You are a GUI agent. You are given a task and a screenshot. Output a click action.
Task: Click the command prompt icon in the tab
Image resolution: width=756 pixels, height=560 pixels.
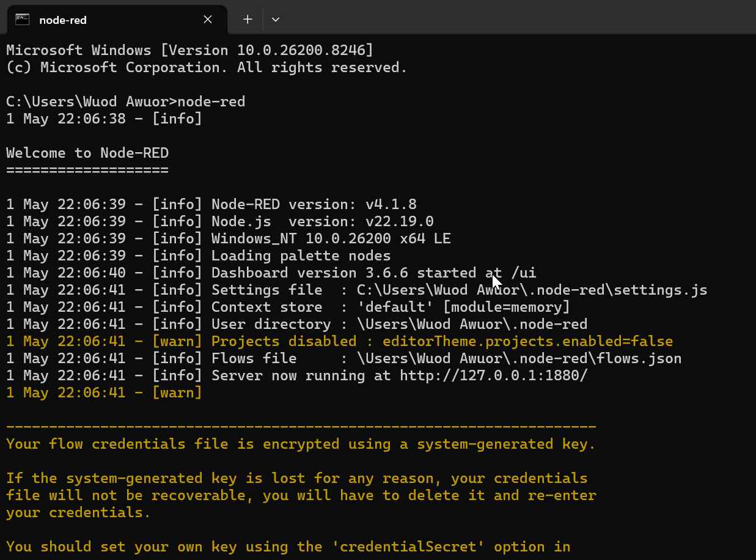[x=22, y=20]
